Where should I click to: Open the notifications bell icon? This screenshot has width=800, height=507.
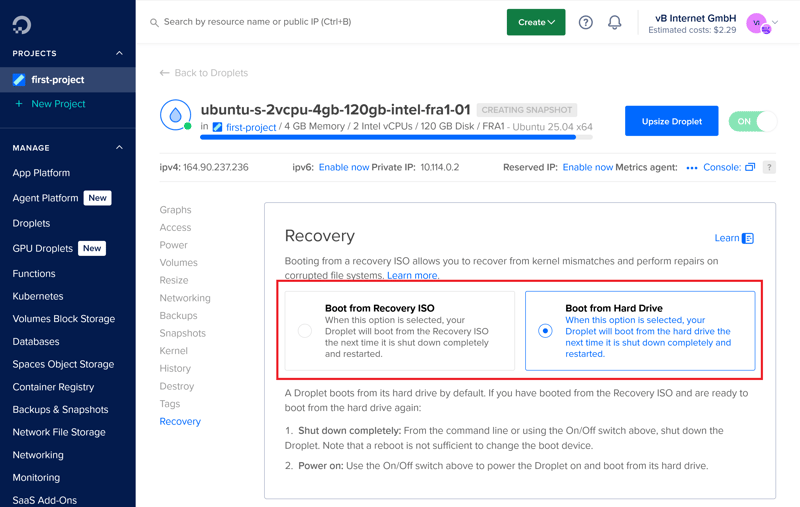point(615,22)
